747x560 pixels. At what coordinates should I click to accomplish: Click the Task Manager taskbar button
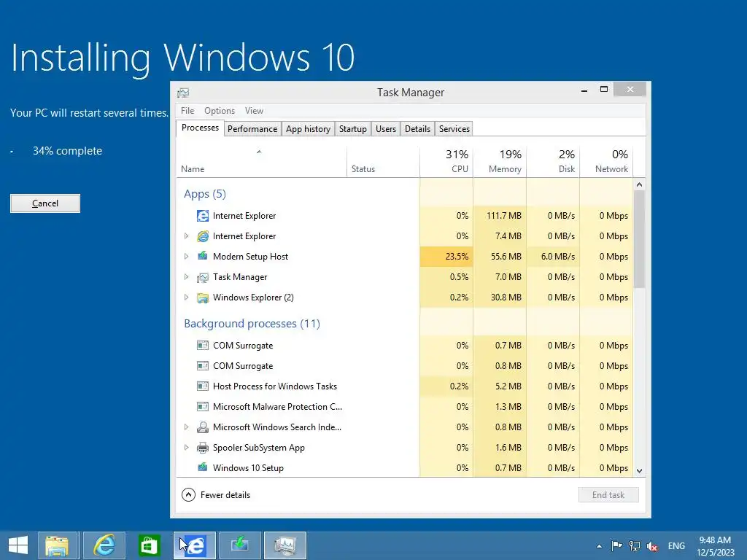click(x=285, y=545)
